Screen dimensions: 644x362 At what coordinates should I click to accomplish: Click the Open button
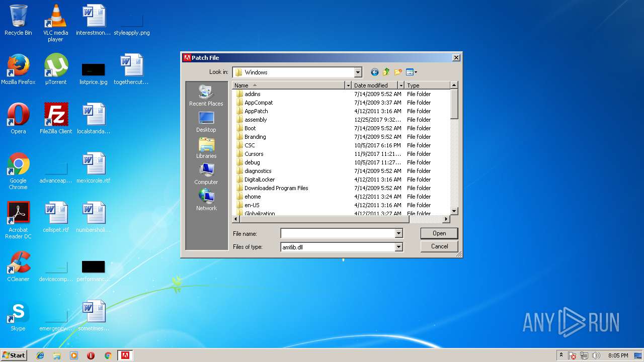coord(439,233)
